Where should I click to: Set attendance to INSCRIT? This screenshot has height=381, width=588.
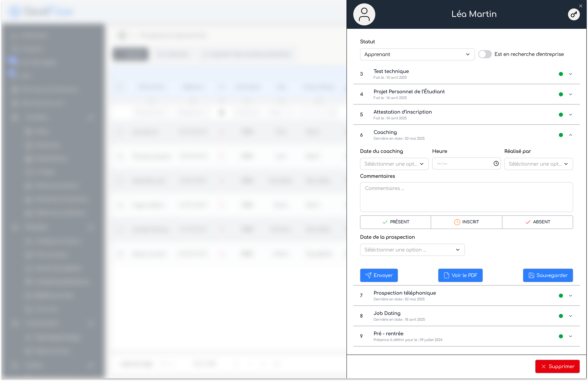coord(466,222)
